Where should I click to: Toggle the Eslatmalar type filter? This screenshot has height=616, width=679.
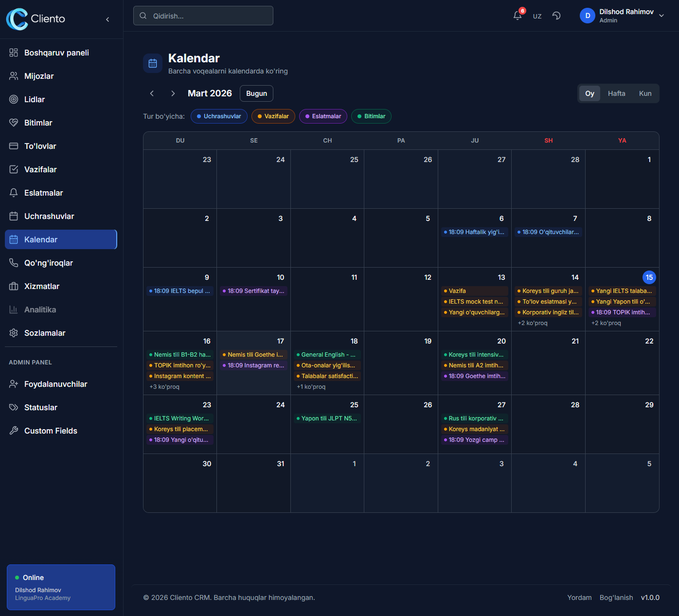point(323,116)
